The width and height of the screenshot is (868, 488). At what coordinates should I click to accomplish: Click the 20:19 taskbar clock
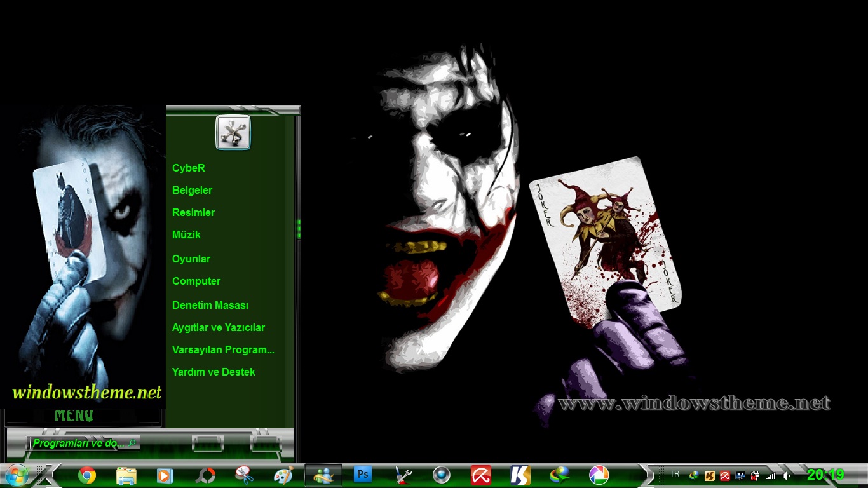825,475
